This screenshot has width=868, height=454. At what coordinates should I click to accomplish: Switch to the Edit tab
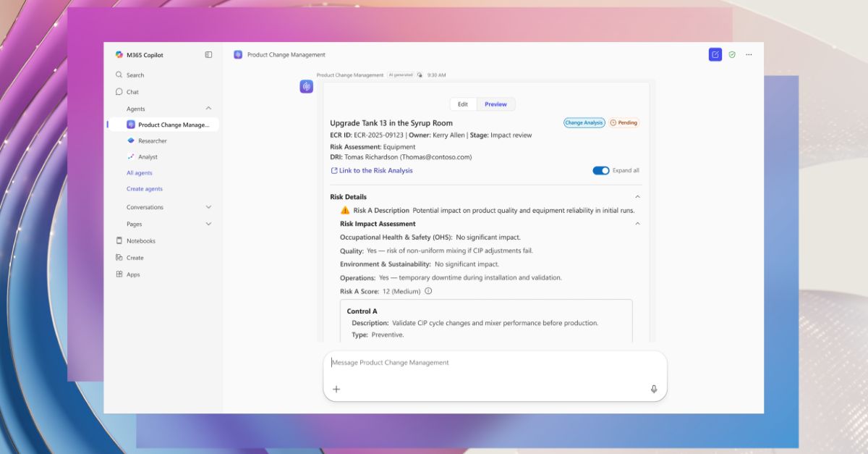point(463,104)
